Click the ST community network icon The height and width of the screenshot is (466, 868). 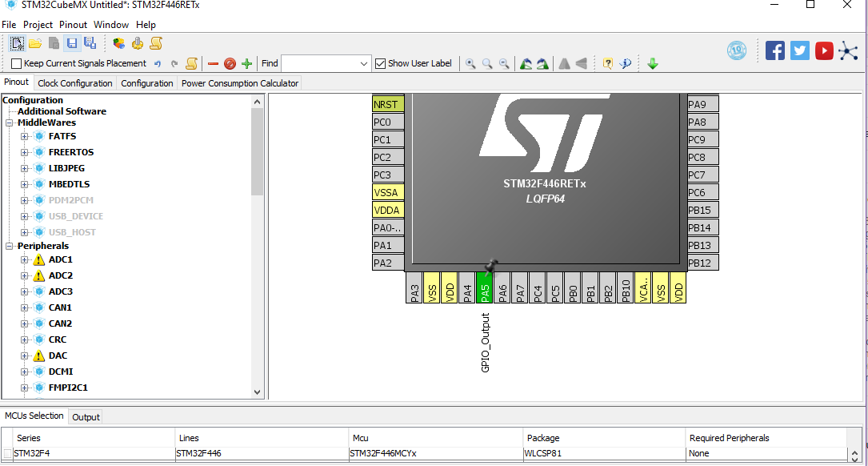847,50
